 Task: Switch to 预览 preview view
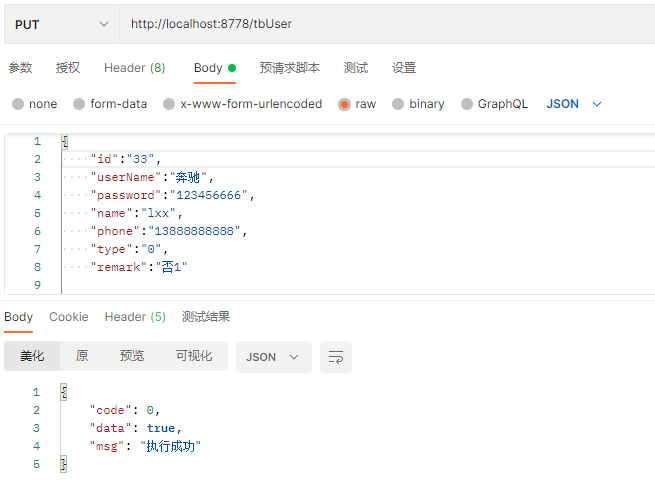(132, 356)
